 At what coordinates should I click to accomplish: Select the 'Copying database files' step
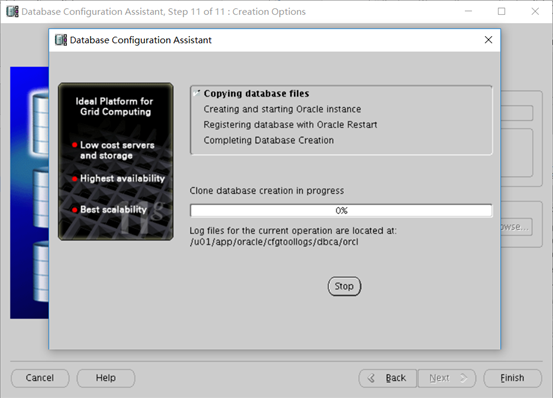256,93
